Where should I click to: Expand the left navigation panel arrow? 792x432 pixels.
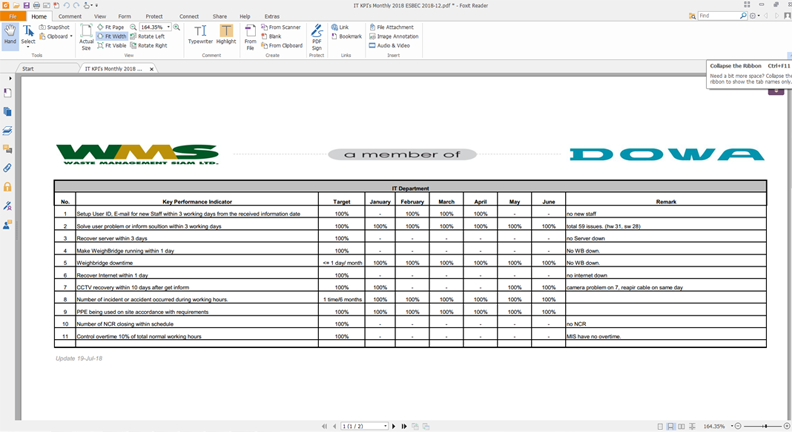[10, 78]
